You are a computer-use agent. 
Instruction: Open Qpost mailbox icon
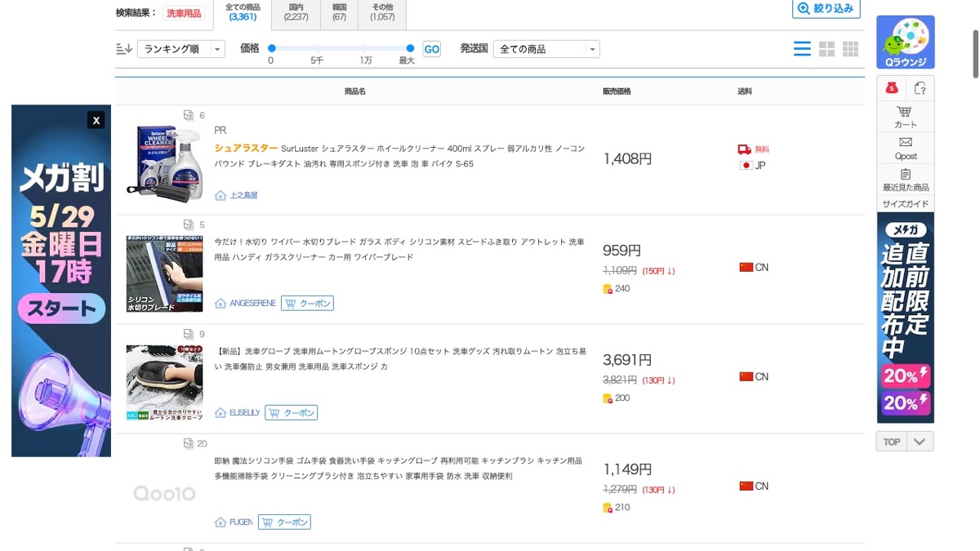point(905,148)
